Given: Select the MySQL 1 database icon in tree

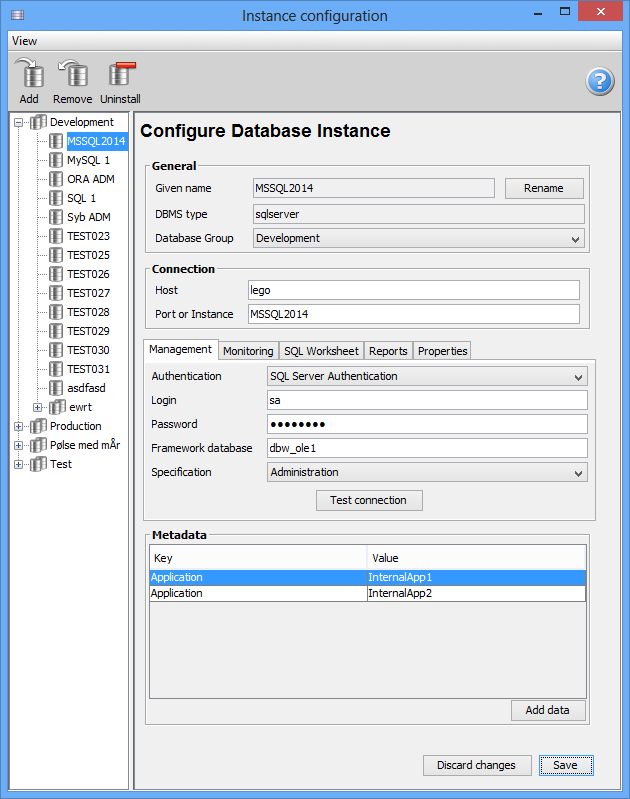Looking at the screenshot, I should [x=57, y=160].
